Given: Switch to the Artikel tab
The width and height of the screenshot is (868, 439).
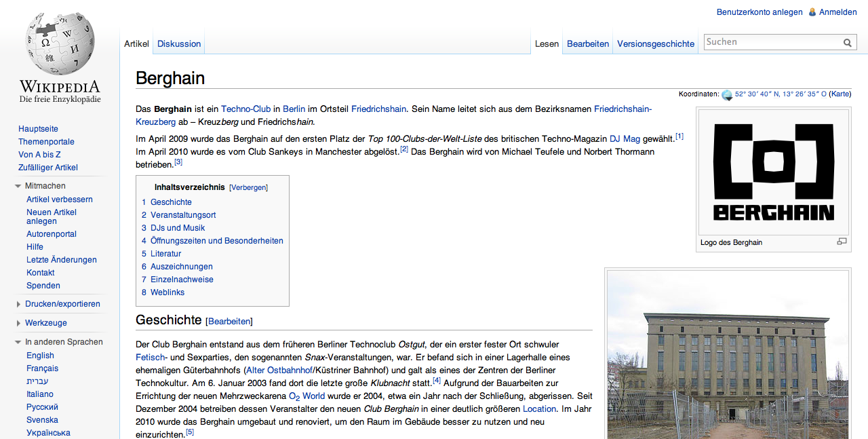Looking at the screenshot, I should coord(136,43).
